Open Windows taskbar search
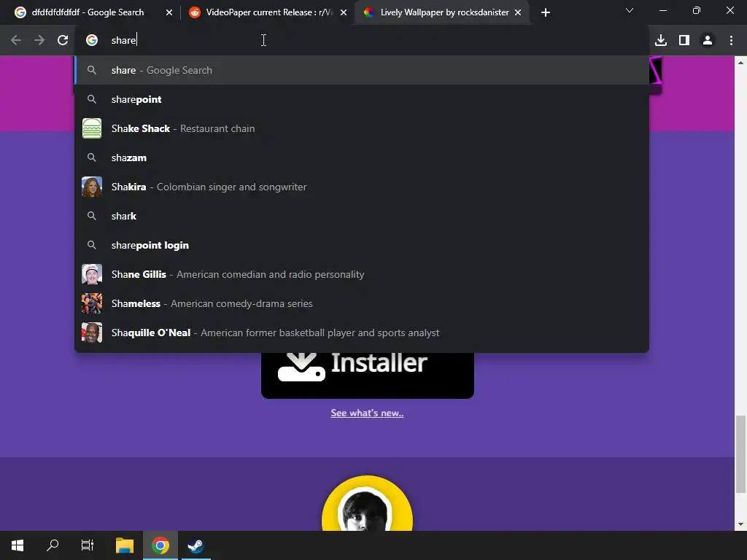 point(53,545)
